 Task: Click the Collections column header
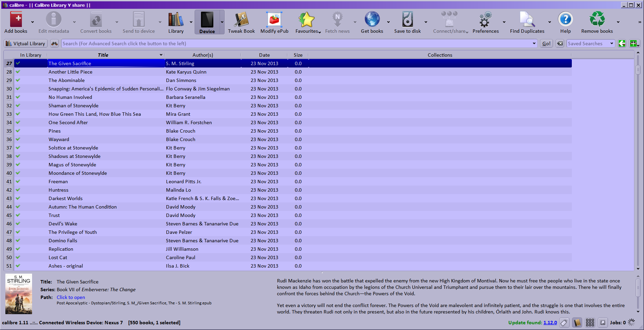[x=440, y=55]
